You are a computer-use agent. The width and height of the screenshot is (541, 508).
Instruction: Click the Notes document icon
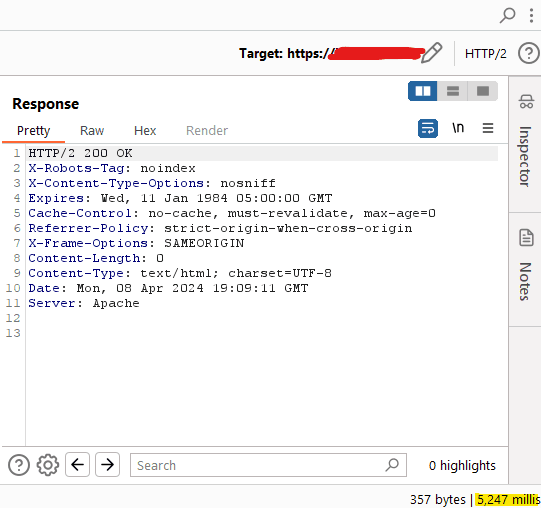[x=526, y=238]
